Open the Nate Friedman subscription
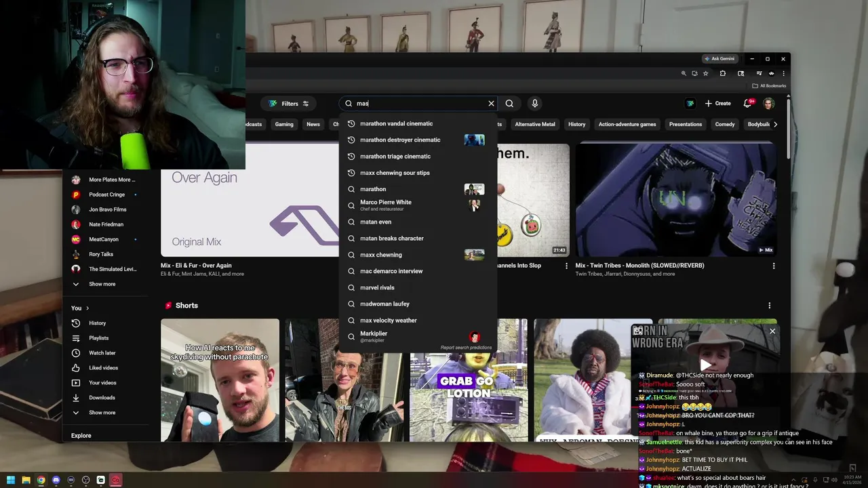 coord(105,224)
